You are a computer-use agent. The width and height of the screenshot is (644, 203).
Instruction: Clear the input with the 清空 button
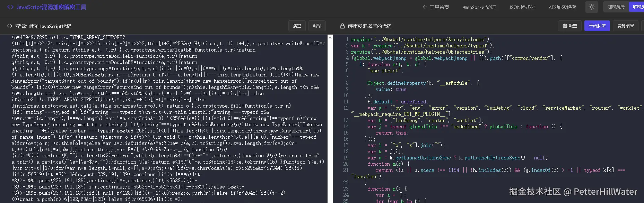[x=297, y=26]
